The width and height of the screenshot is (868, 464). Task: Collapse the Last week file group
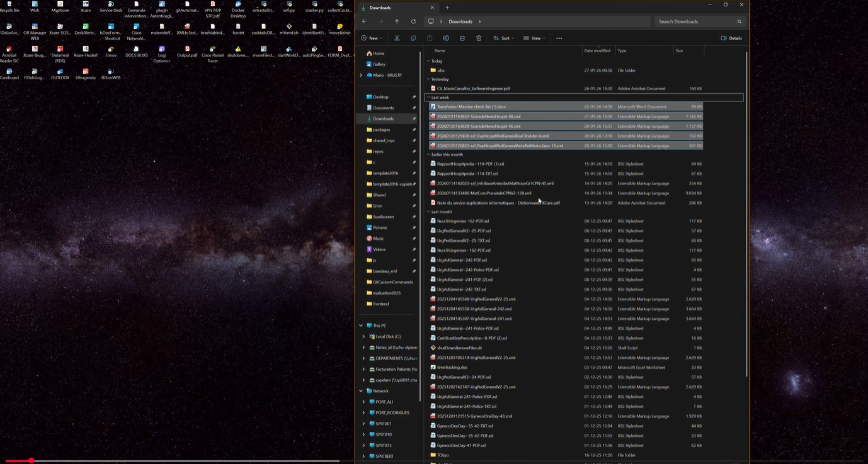(428, 98)
